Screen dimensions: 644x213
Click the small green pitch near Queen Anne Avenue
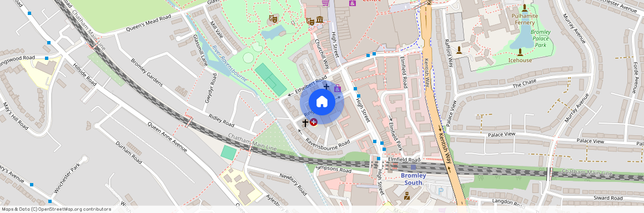[229, 152]
